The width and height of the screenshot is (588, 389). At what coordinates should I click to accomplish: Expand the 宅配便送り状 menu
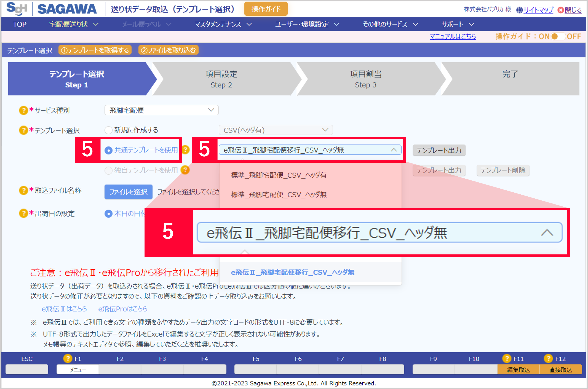click(74, 24)
